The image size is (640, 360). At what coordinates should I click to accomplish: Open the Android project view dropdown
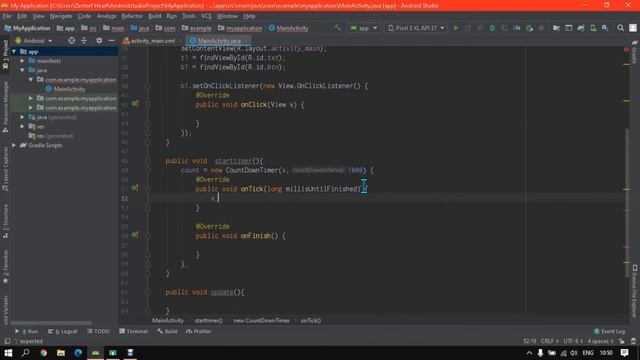coord(34,41)
